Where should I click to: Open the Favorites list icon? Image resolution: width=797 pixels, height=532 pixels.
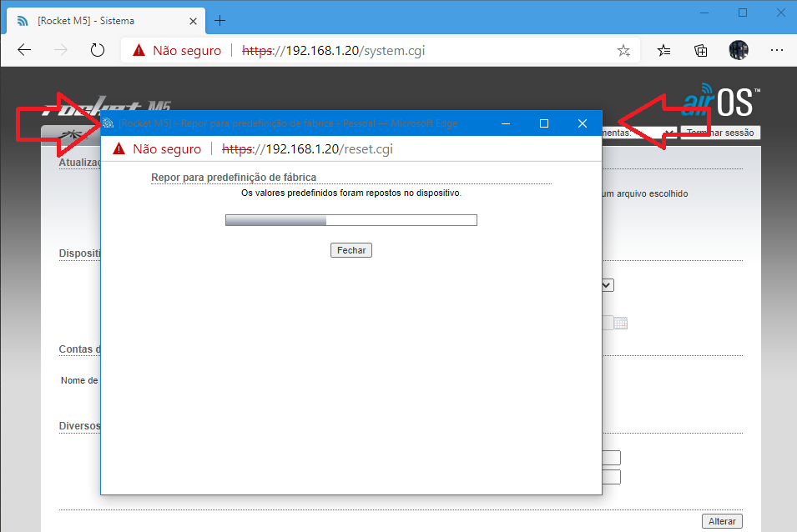pyautogui.click(x=663, y=50)
